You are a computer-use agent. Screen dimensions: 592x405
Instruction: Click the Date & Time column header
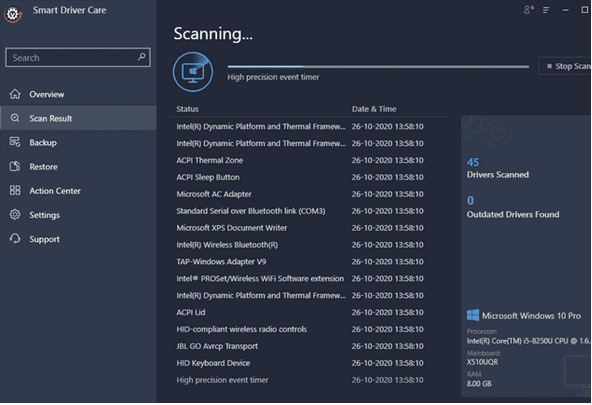[x=374, y=109]
